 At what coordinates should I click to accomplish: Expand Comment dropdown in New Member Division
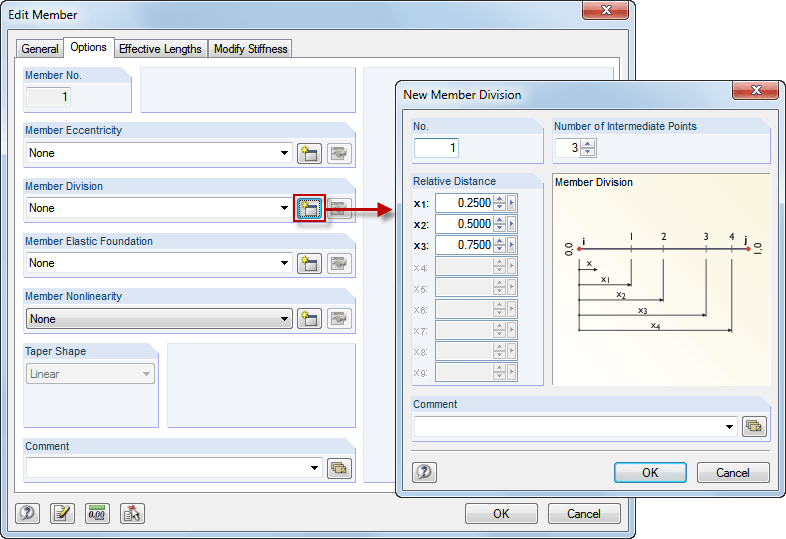pyautogui.click(x=729, y=427)
